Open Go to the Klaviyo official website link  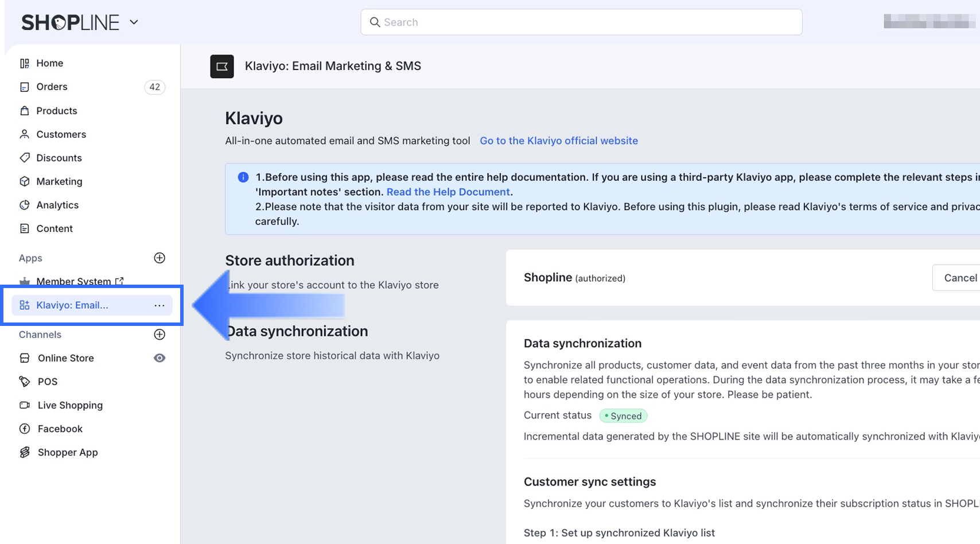558,141
